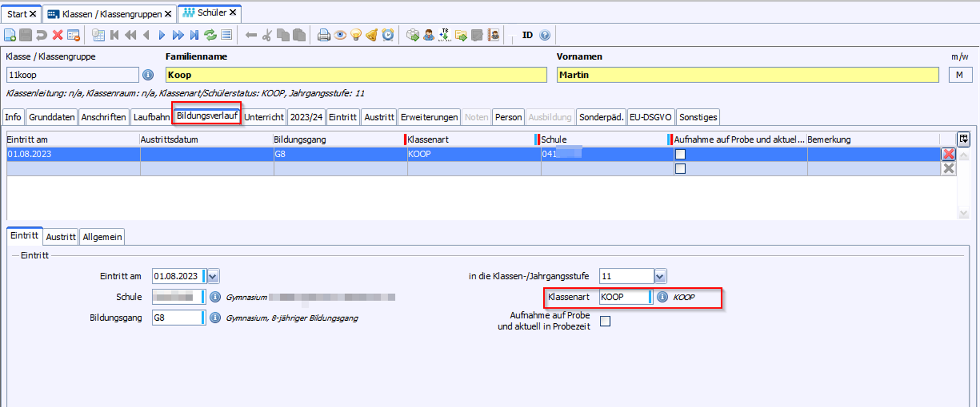This screenshot has width=980, height=407.
Task: Click info icon beside Klasse 11koop field
Action: pos(148,75)
